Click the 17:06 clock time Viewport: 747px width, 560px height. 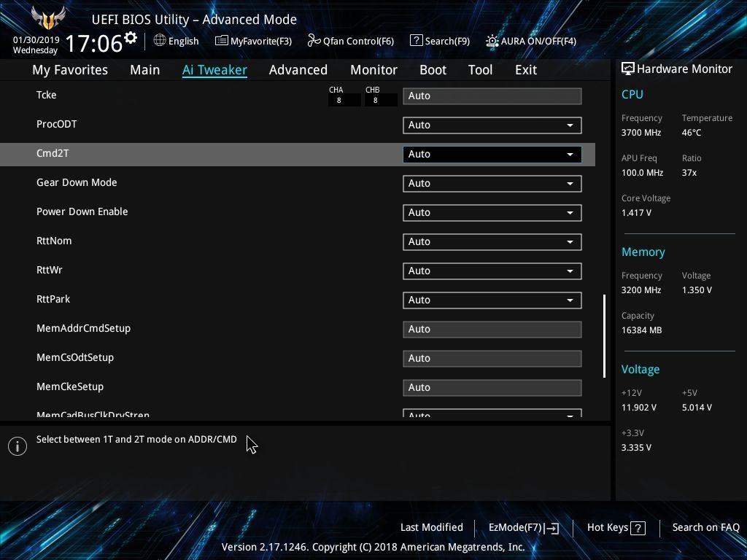tap(94, 43)
